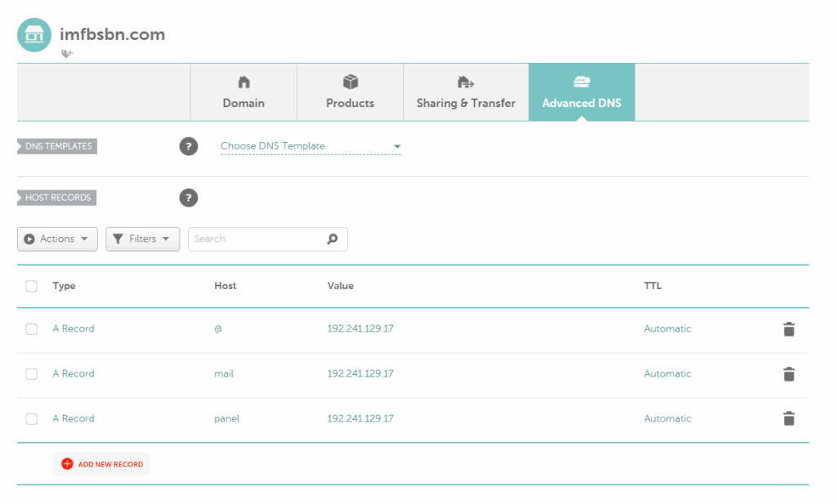Expand the Choose DNS Template dropdown
Screen dimensions: 837x504
311,146
